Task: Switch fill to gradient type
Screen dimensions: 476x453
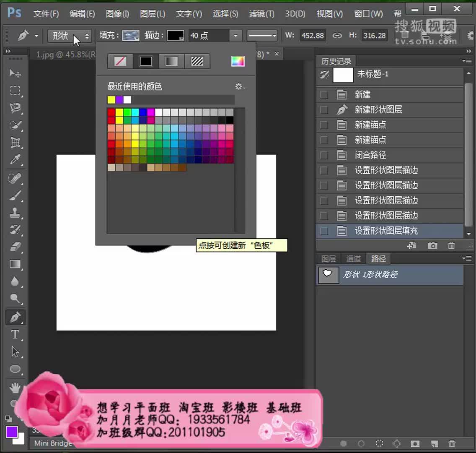Action: coord(171,61)
